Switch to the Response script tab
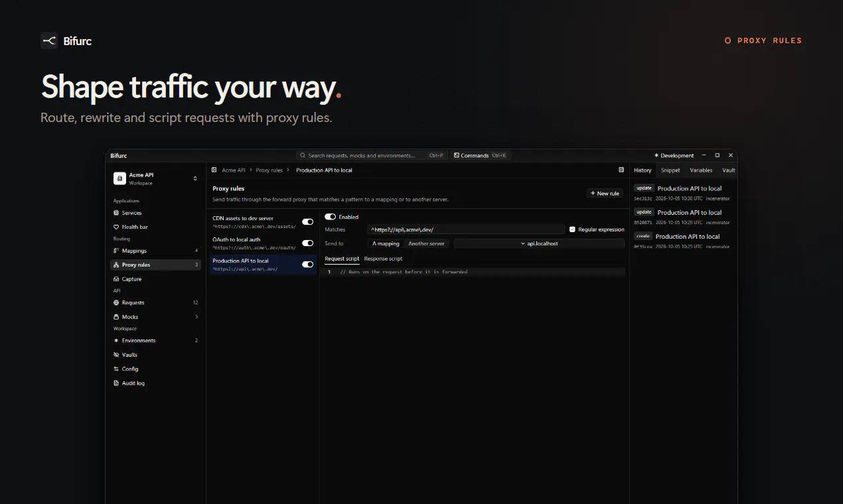843x504 pixels. 383,259
